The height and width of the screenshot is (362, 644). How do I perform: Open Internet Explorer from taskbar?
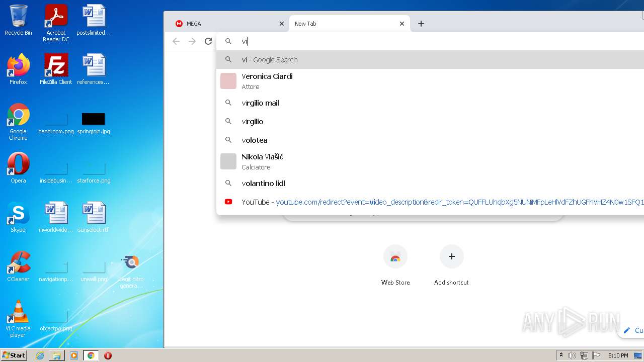point(40,355)
